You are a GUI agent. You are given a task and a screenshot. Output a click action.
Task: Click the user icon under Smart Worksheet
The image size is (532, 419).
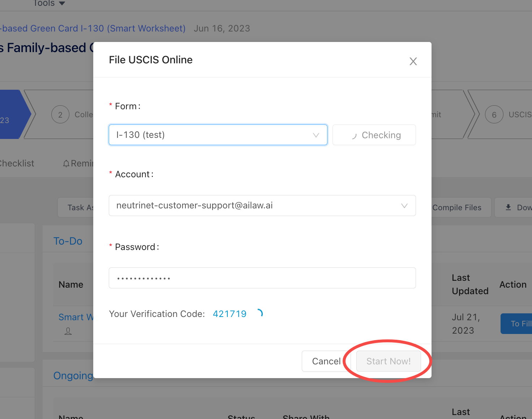[68, 331]
